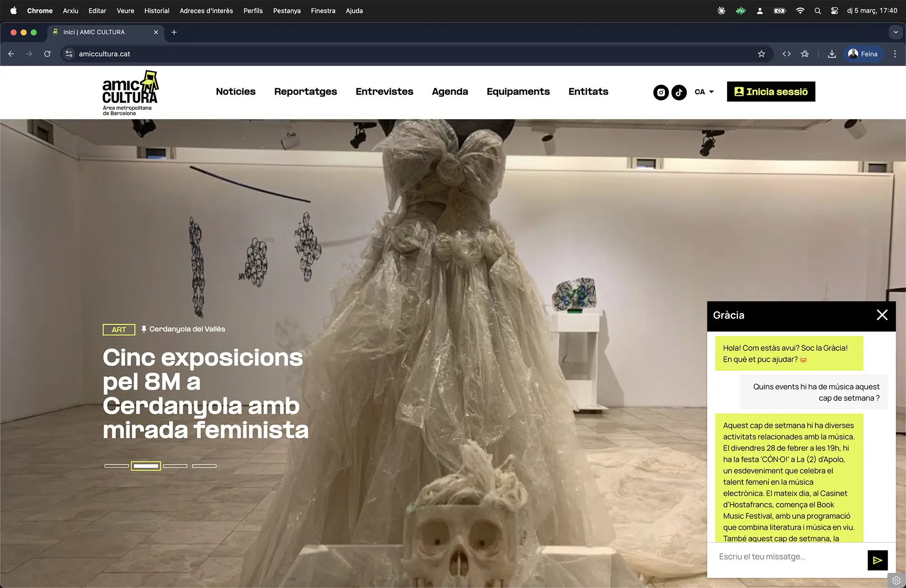Open Chrome downloads icon

coord(832,54)
